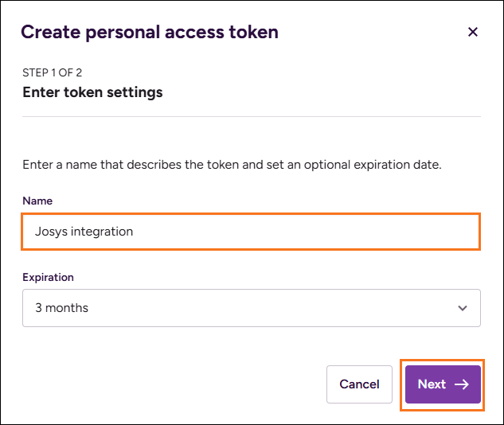Click the "Create personal access token" title

pyautogui.click(x=150, y=33)
